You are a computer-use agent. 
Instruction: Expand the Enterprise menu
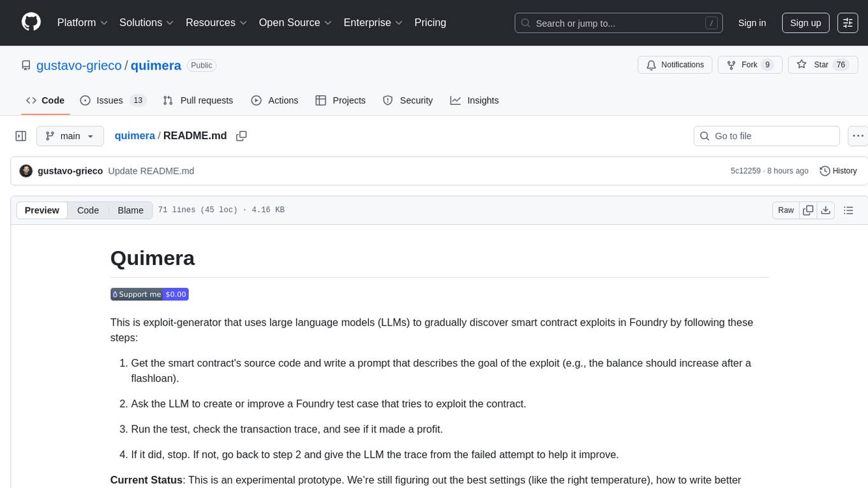coord(373,22)
